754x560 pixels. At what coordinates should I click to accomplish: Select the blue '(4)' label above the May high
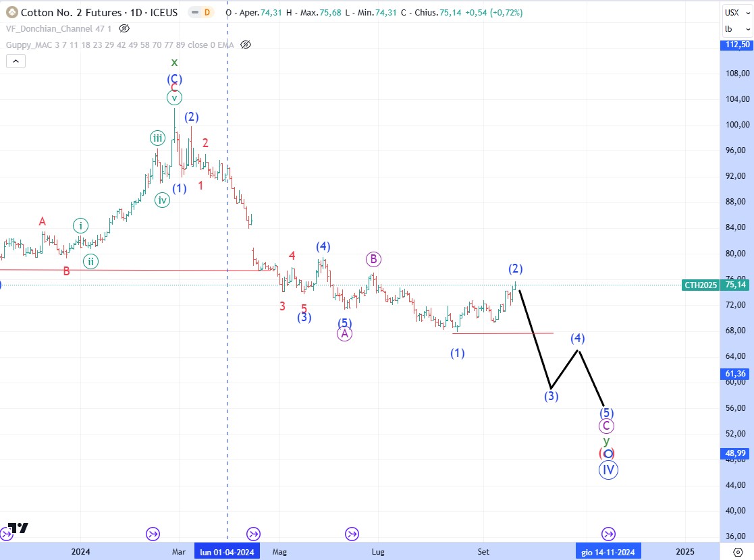click(323, 246)
